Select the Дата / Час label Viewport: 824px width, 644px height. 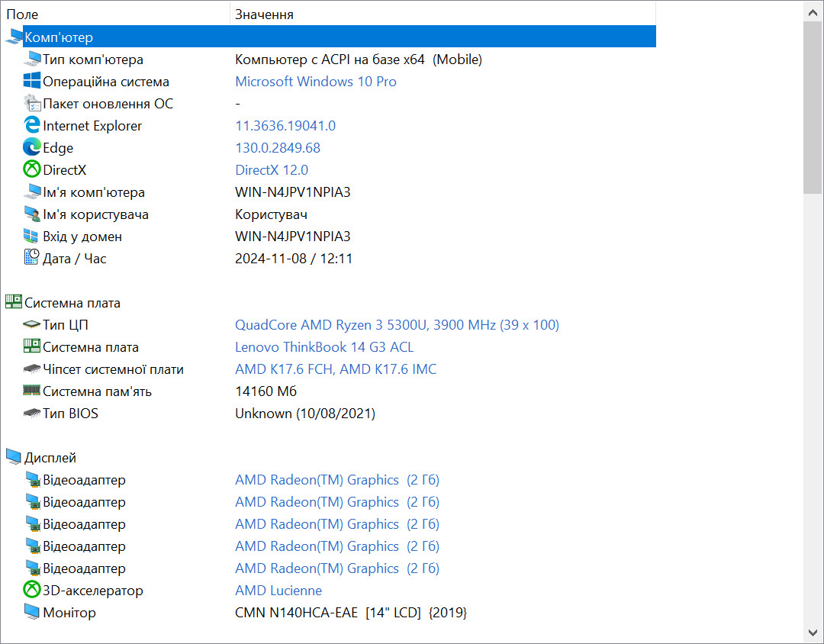74,259
